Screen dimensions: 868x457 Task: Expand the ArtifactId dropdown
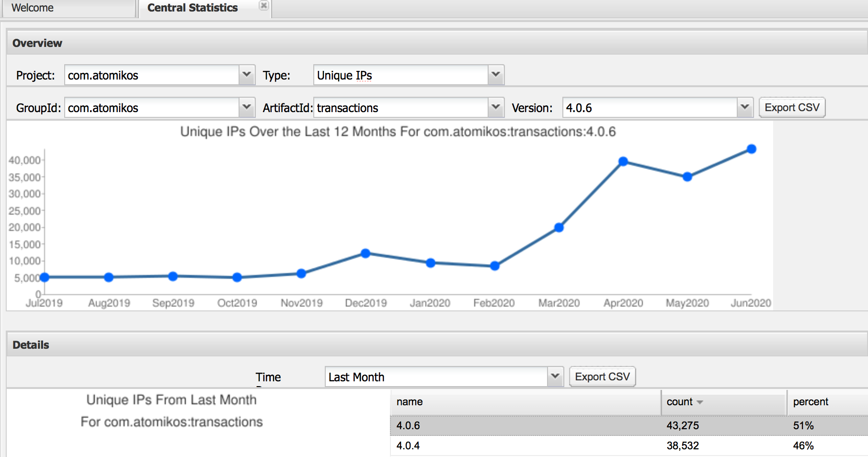pos(495,107)
